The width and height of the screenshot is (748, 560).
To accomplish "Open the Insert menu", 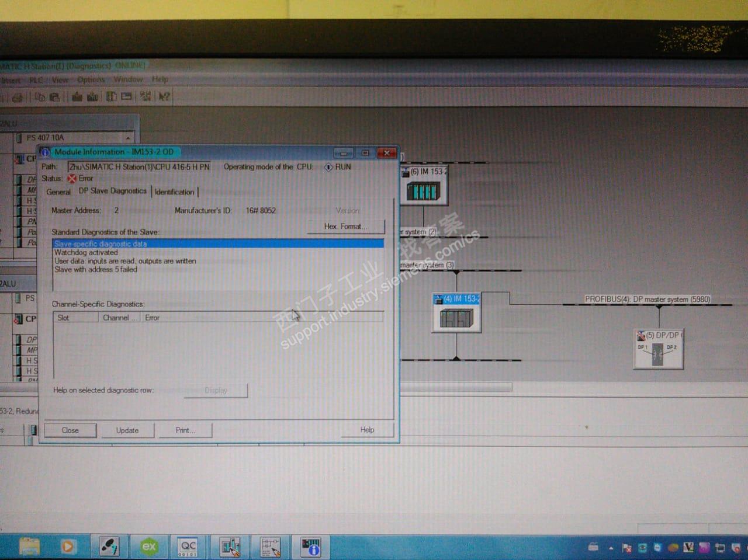I will [x=10, y=80].
